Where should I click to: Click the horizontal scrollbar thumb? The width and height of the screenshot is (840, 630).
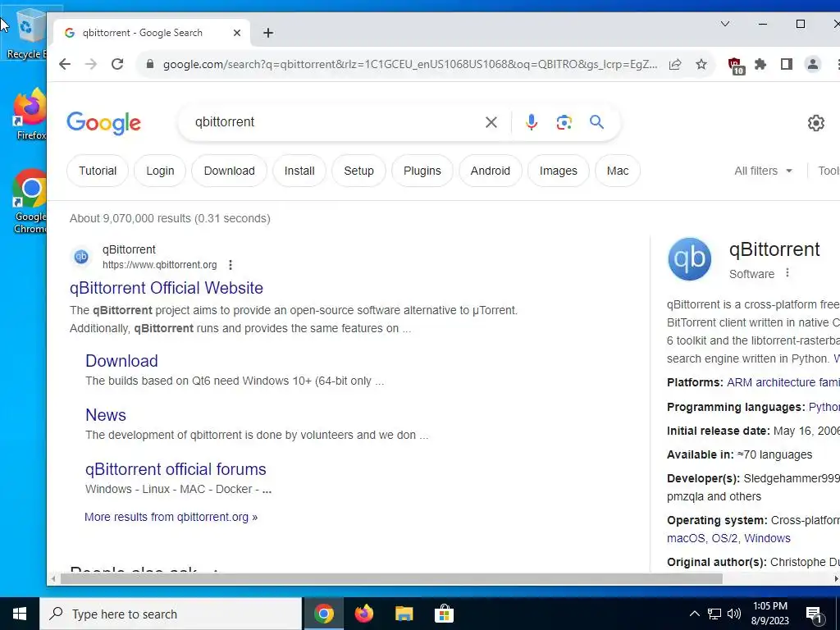pyautogui.click(x=391, y=579)
